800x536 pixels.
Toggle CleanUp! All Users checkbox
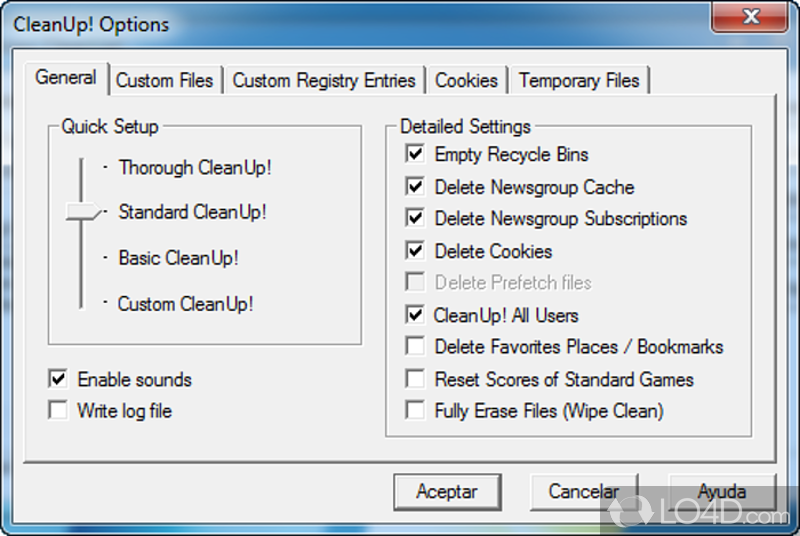pyautogui.click(x=415, y=315)
